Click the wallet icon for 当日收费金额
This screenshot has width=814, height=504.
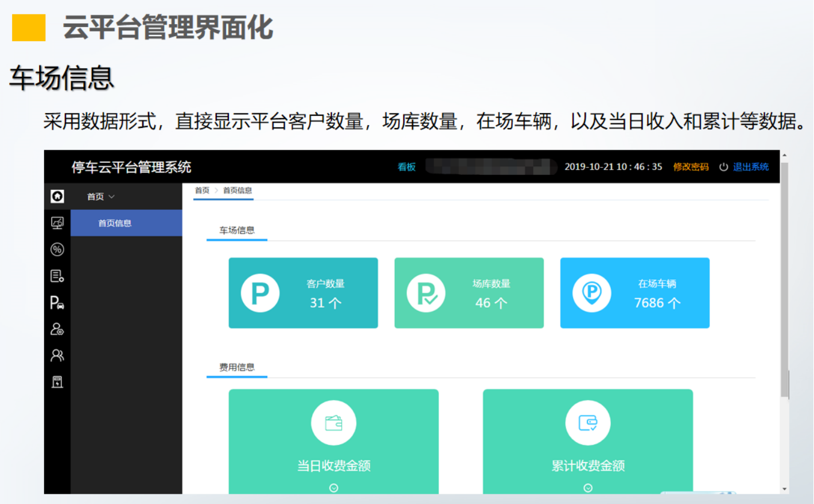point(333,423)
